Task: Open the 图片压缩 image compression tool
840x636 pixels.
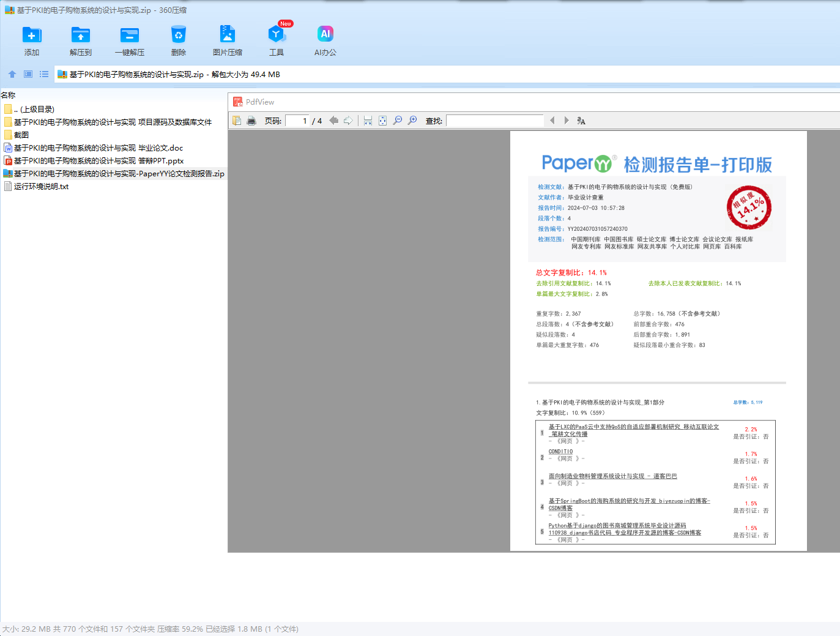Action: point(228,35)
